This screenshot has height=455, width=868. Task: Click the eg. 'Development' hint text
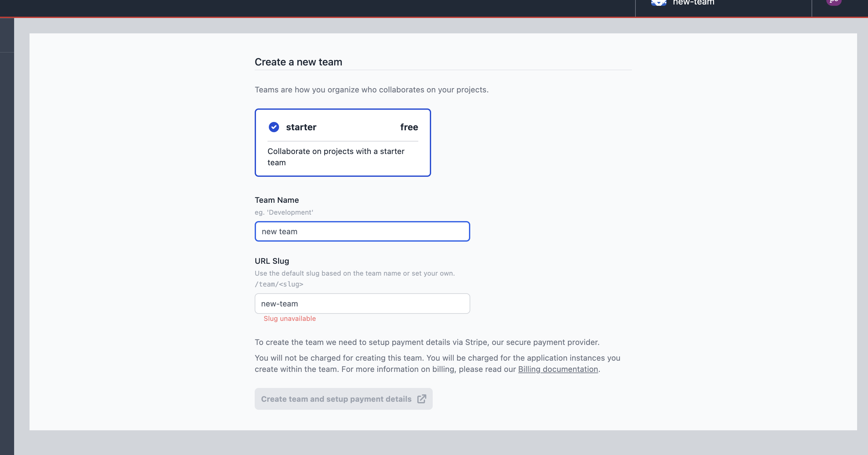(284, 212)
